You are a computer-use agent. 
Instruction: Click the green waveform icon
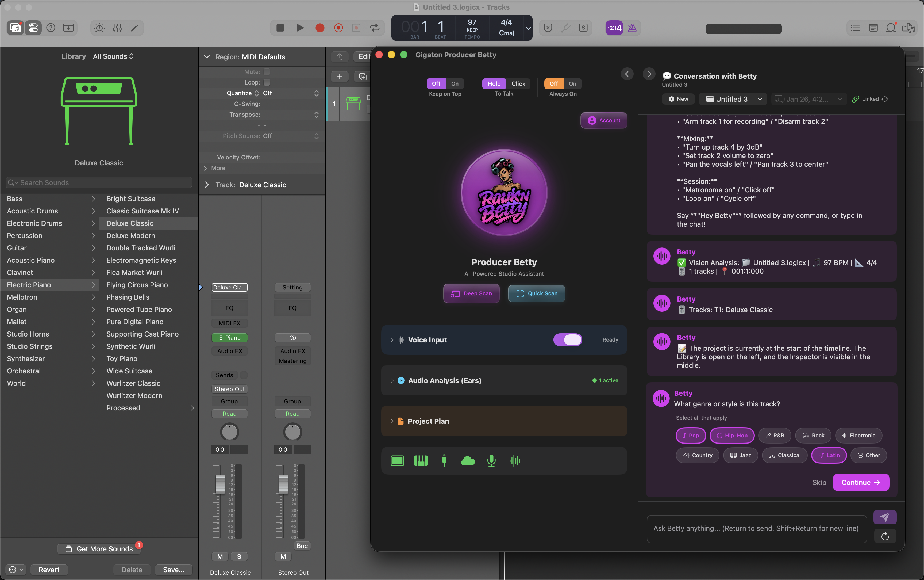point(515,461)
